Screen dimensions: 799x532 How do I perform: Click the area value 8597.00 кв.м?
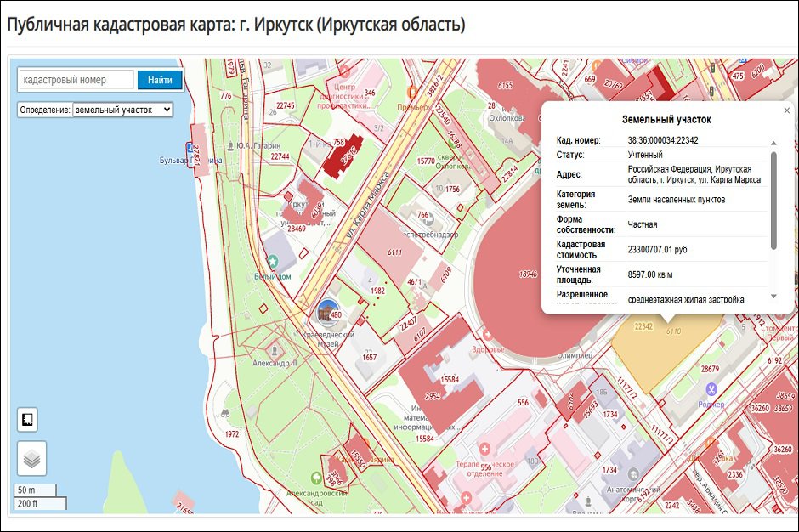tap(649, 274)
